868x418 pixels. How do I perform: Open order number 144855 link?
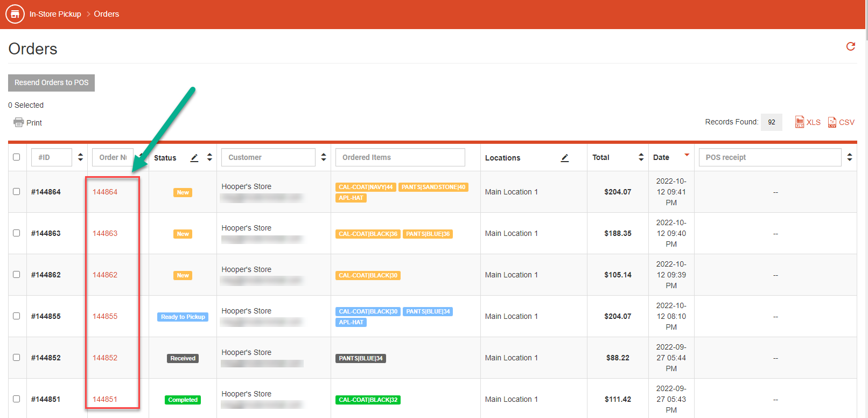(105, 316)
